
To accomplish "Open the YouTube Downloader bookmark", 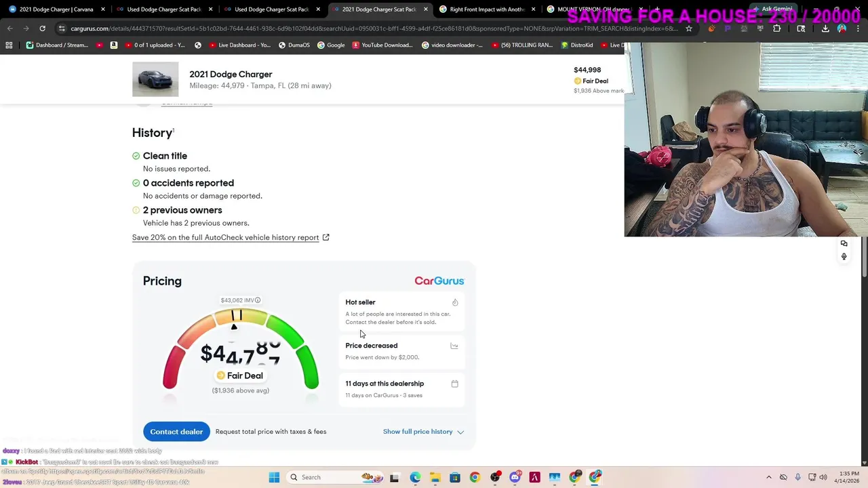I will click(382, 45).
